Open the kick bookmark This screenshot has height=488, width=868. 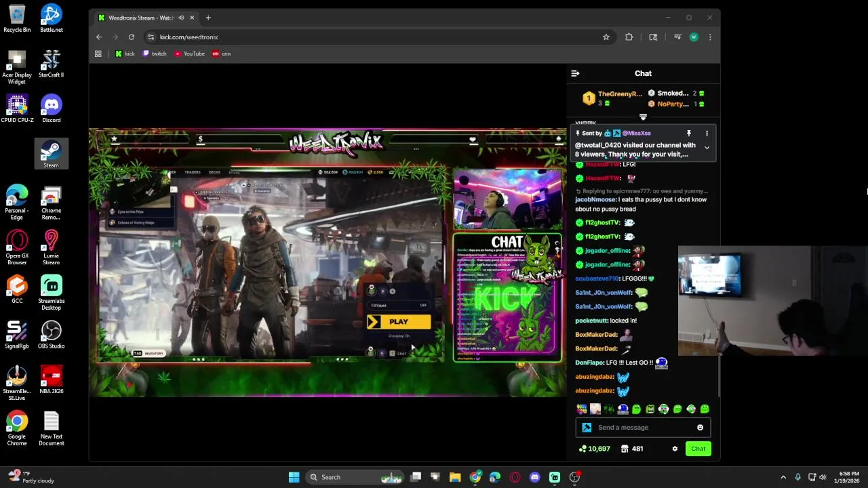125,54
